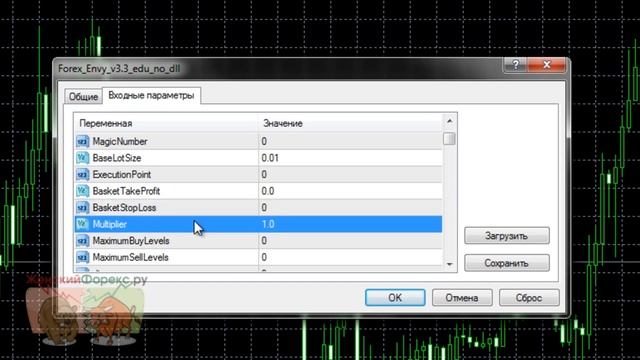The height and width of the screenshot is (360, 640).
Task: Select the BasketStopLoss variable name
Action: (x=124, y=208)
